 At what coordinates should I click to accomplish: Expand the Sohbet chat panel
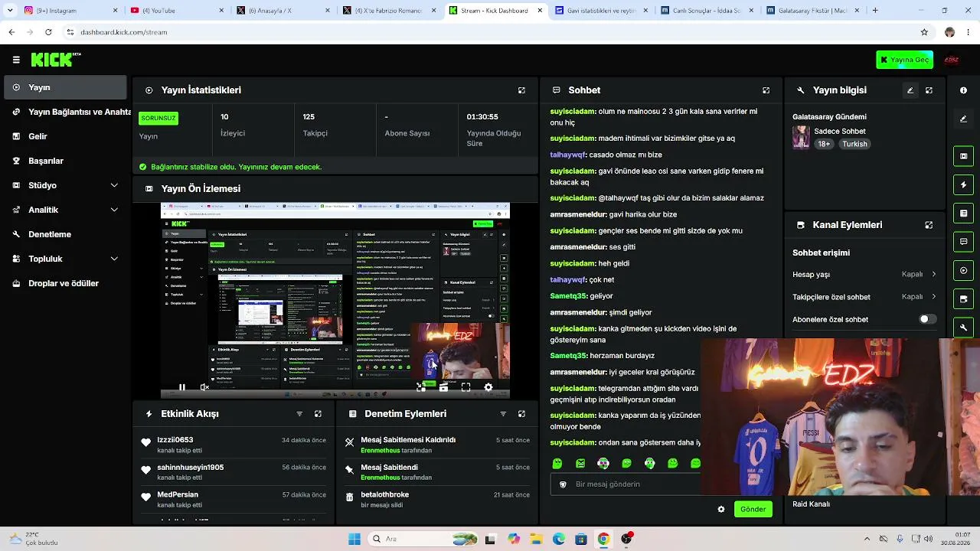coord(766,90)
